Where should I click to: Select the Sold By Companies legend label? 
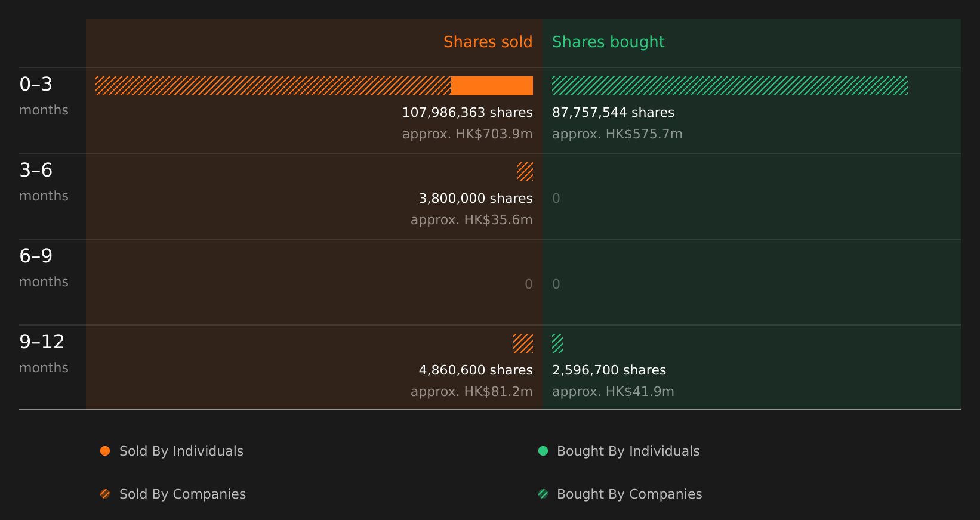[x=183, y=494]
